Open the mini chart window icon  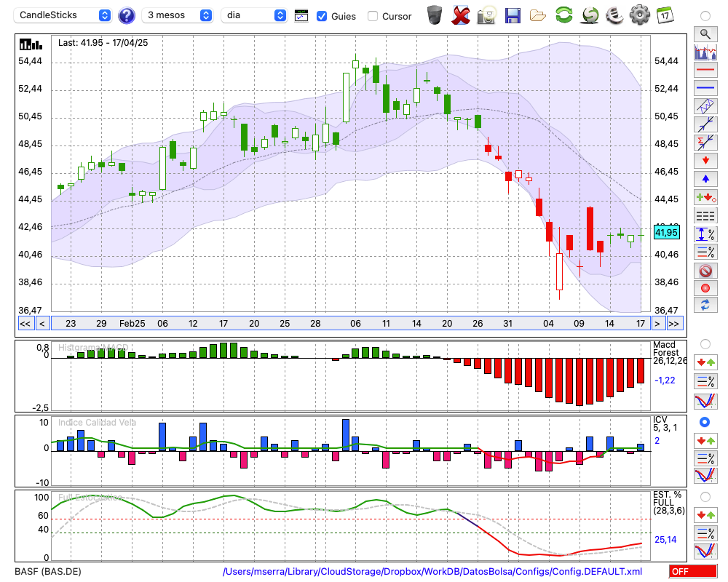301,16
